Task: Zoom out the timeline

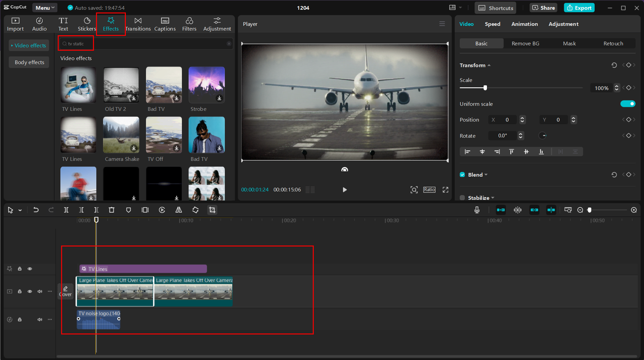Action: pyautogui.click(x=580, y=210)
